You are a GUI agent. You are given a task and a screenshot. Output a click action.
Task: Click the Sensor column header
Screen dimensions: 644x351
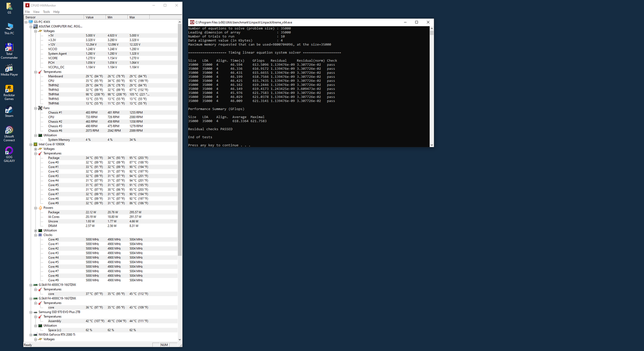click(54, 17)
